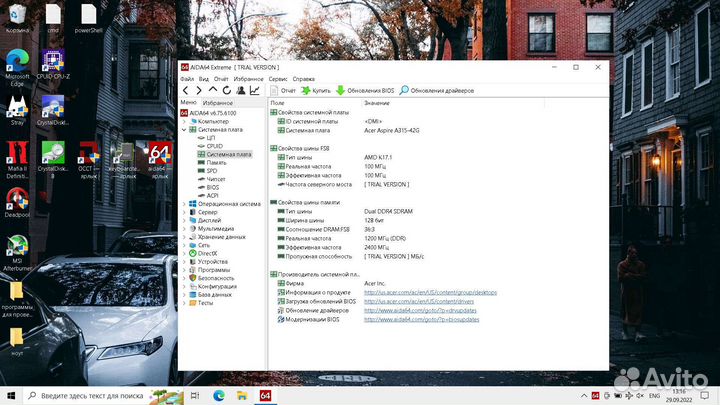Open the user icon in the AIDA64 toolbar
The height and width of the screenshot is (405, 720).
(x=241, y=90)
